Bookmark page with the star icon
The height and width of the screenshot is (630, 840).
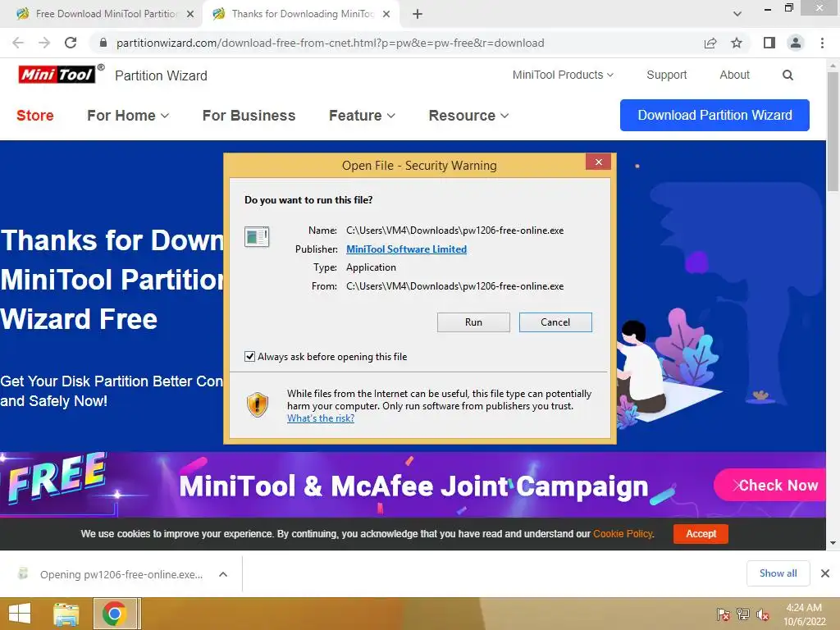737,43
